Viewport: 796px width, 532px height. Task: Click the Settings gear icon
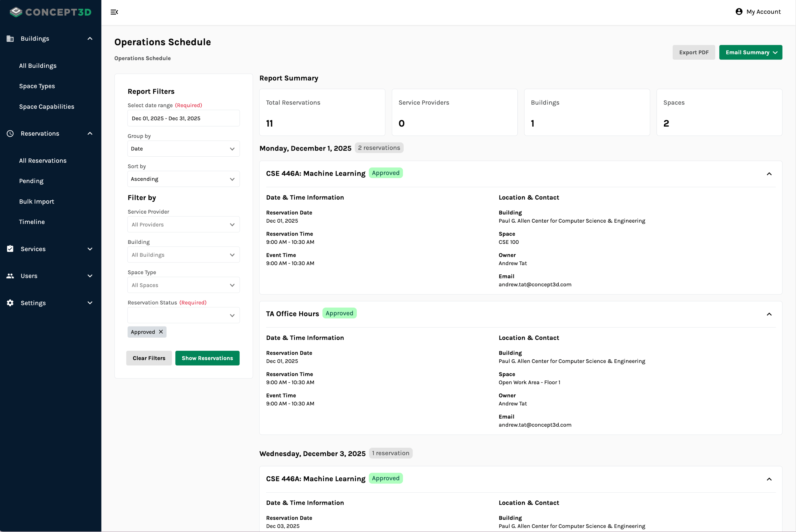(x=10, y=303)
